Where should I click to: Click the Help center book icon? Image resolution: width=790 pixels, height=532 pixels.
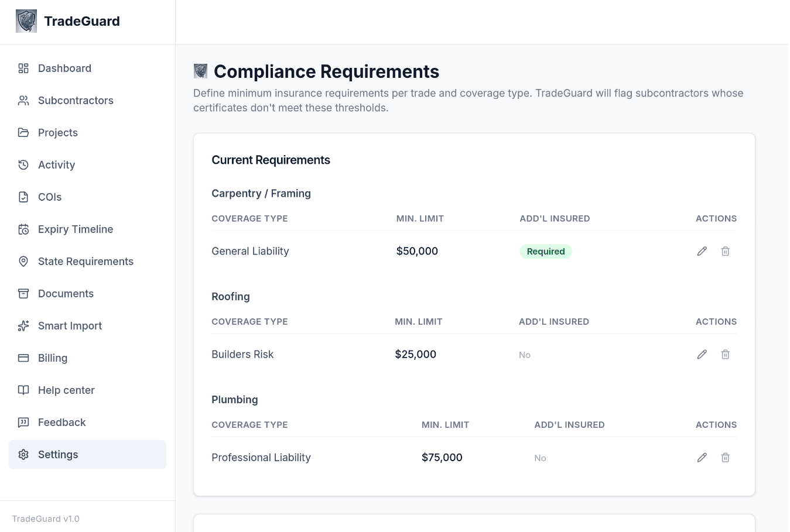point(23,390)
